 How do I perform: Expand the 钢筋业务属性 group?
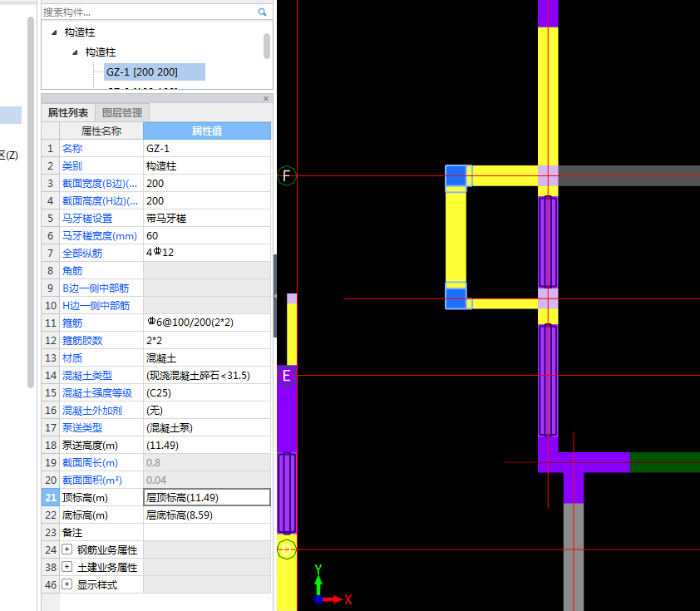67,549
